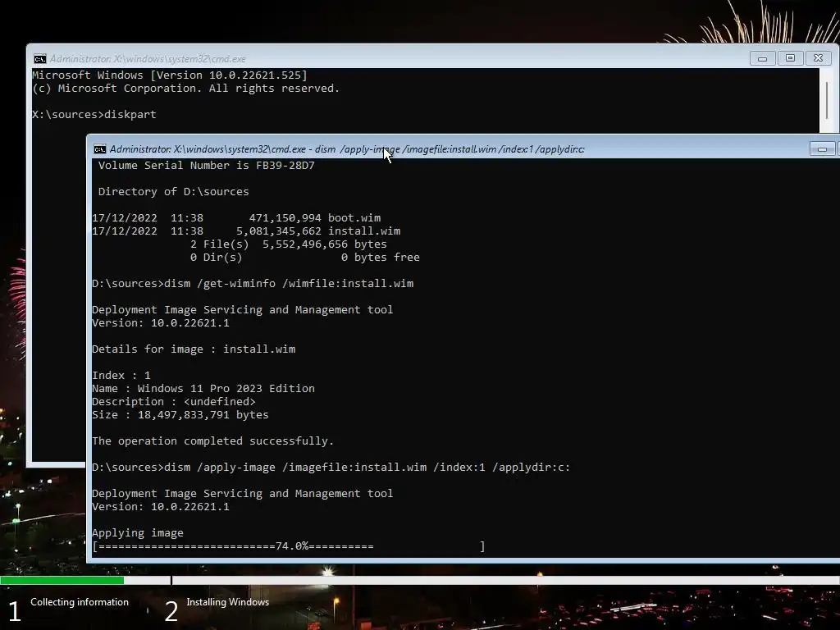
Task: Click step 2 'Installing Windows' label
Action: click(228, 602)
